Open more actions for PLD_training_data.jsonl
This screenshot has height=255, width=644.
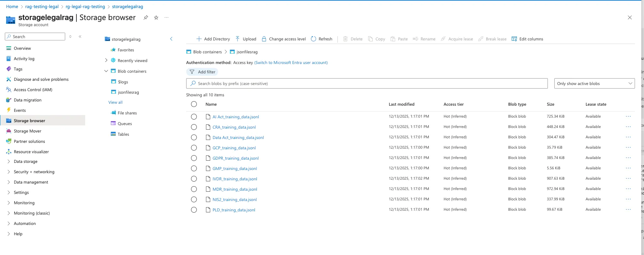(x=628, y=209)
